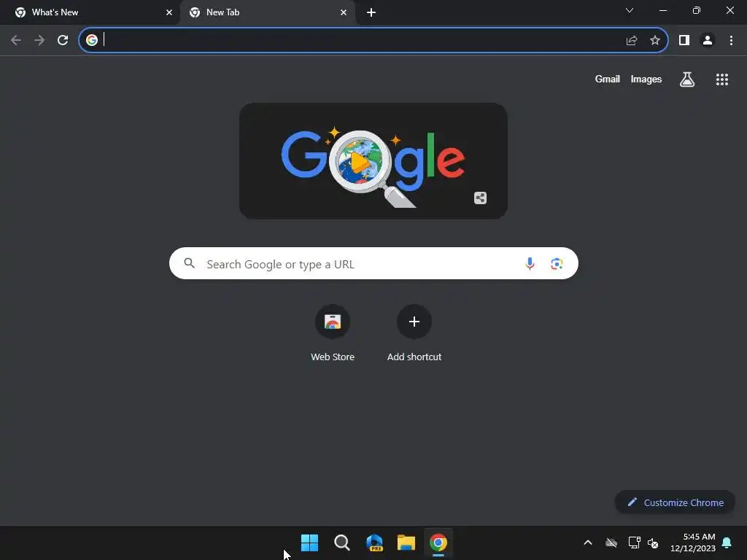Click the muted volume tray icon
The width and height of the screenshot is (747, 560).
click(x=653, y=542)
